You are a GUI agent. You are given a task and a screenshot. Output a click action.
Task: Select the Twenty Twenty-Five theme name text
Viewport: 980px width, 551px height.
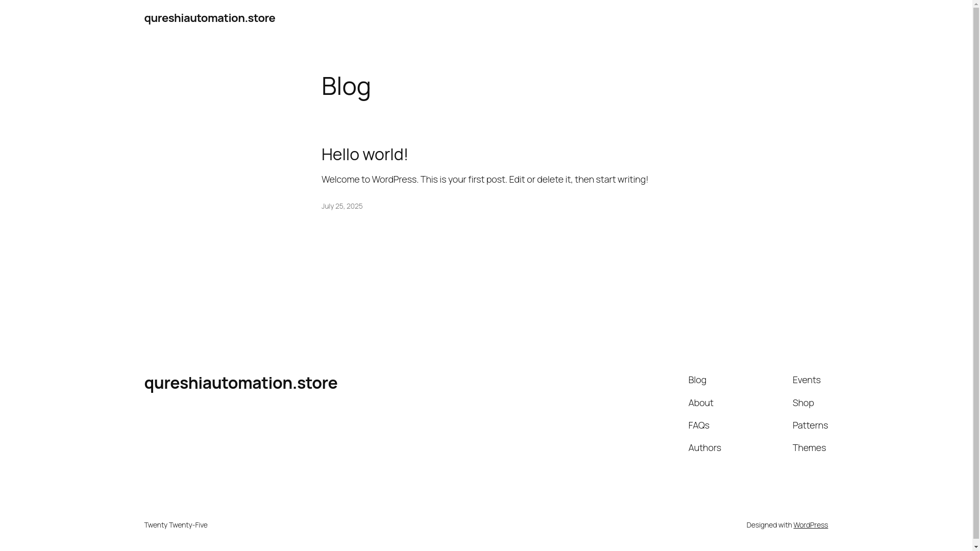tap(176, 525)
